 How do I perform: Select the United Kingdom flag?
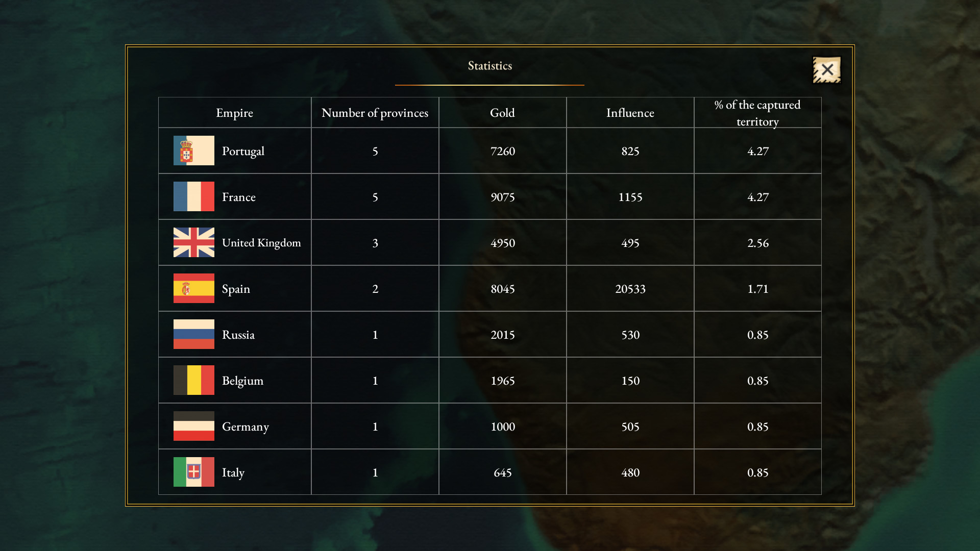[x=193, y=242]
